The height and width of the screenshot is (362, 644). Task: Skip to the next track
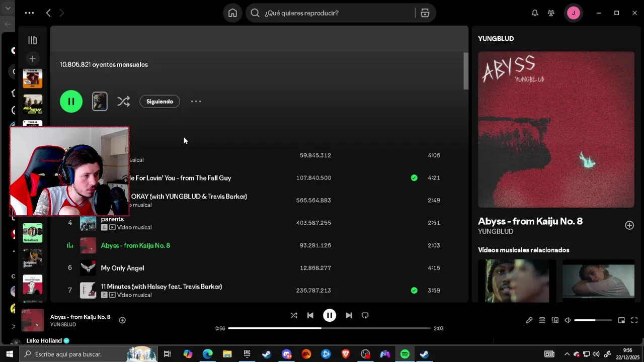coord(349,315)
